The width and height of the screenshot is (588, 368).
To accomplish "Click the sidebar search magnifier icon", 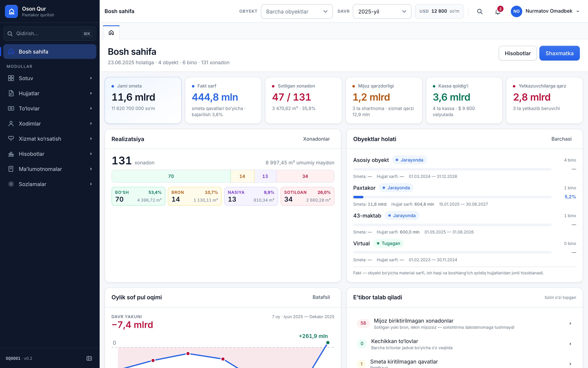I will coord(10,34).
